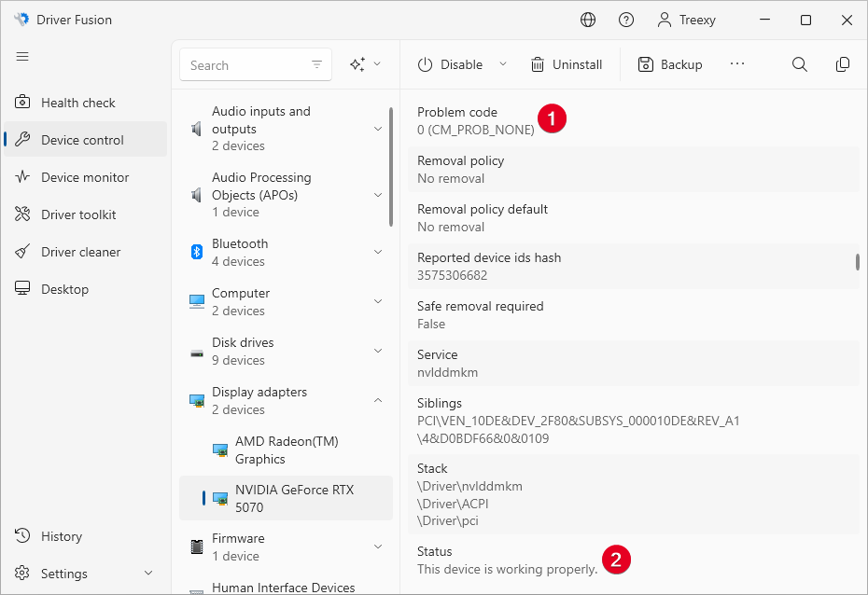
Task: Click the Device control wrench icon
Action: (x=22, y=139)
